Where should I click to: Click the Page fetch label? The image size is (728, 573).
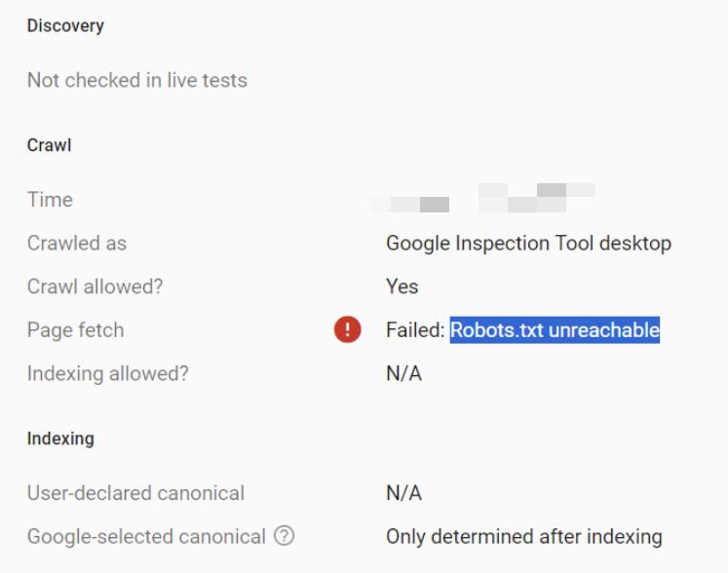tap(76, 330)
